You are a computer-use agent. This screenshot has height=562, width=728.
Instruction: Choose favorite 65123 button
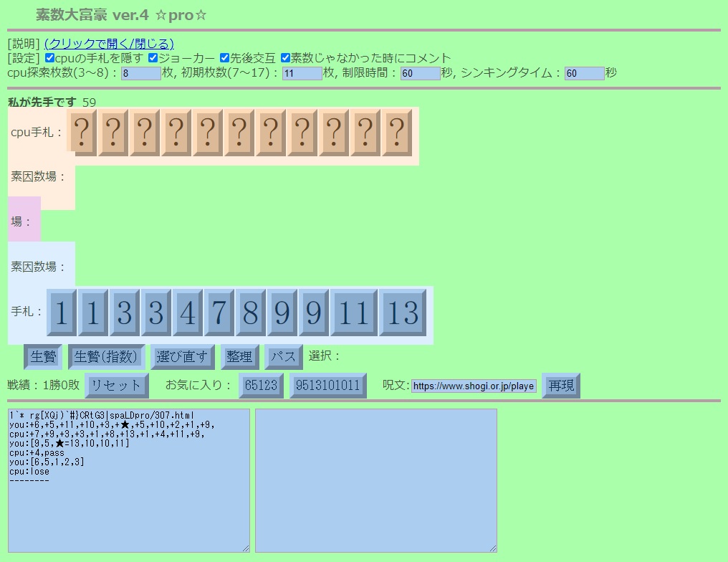(x=261, y=386)
